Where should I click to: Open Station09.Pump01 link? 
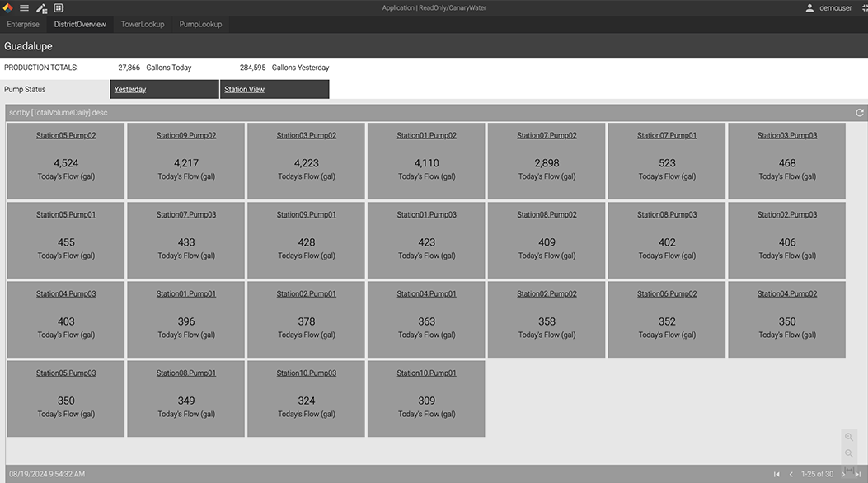click(306, 214)
